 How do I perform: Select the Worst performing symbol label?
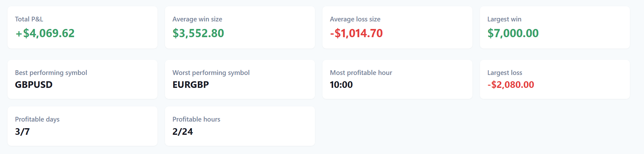pyautogui.click(x=211, y=73)
